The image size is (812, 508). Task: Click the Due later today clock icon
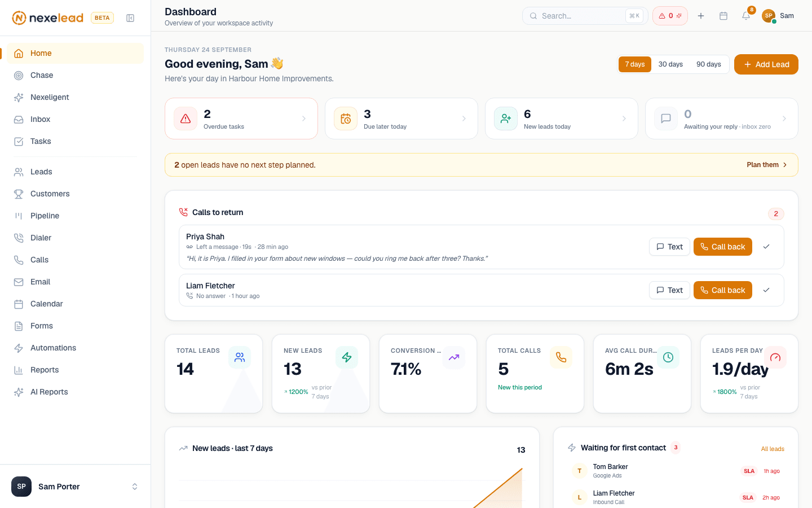(346, 119)
